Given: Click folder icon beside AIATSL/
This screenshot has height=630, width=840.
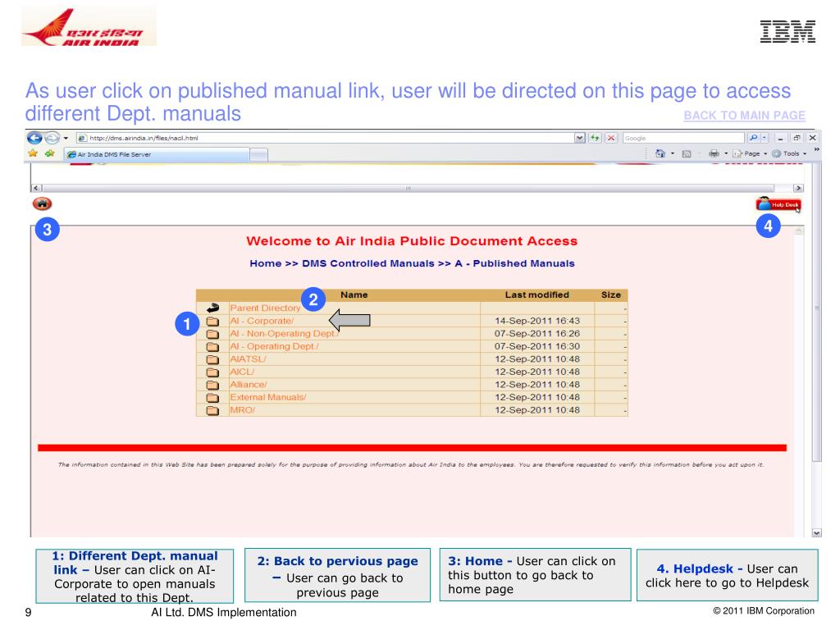Looking at the screenshot, I should point(212,359).
